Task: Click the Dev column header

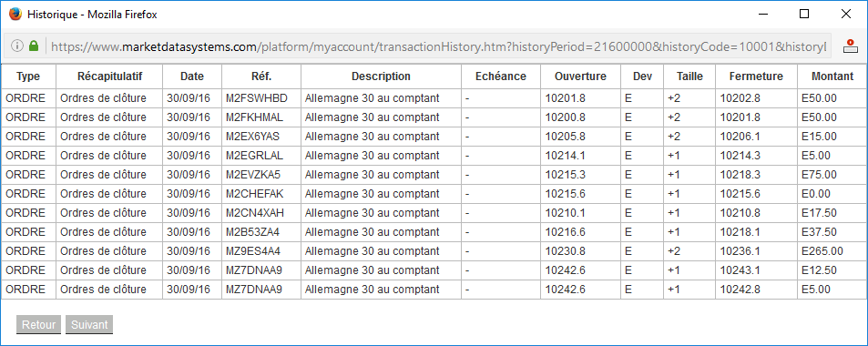Action: [x=642, y=76]
